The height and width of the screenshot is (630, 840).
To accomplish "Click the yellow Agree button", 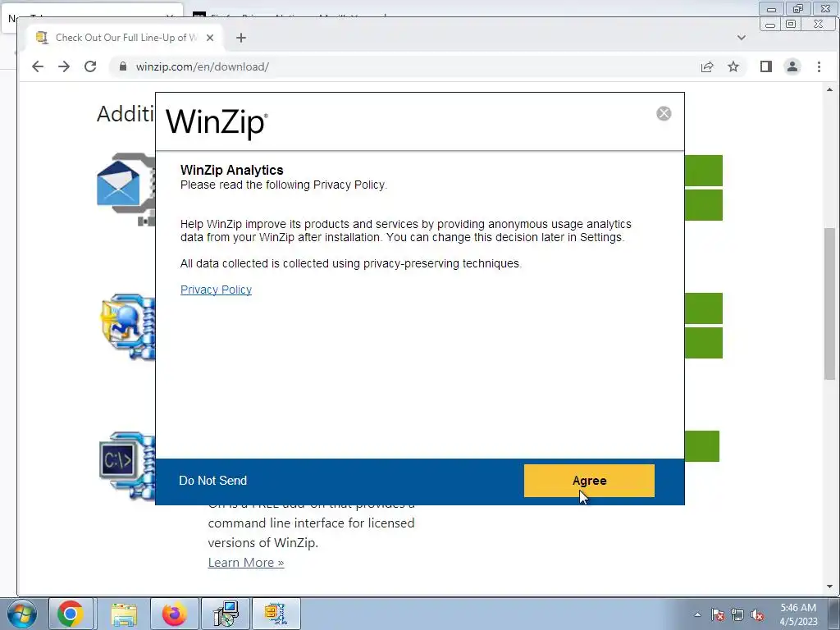I will 589,481.
